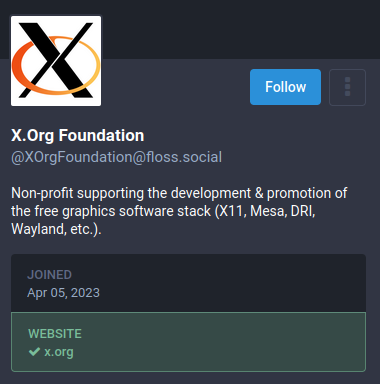380x384 pixels.
Task: Click the 'Non-profit supporting the development' bio line
Action: pos(131,193)
